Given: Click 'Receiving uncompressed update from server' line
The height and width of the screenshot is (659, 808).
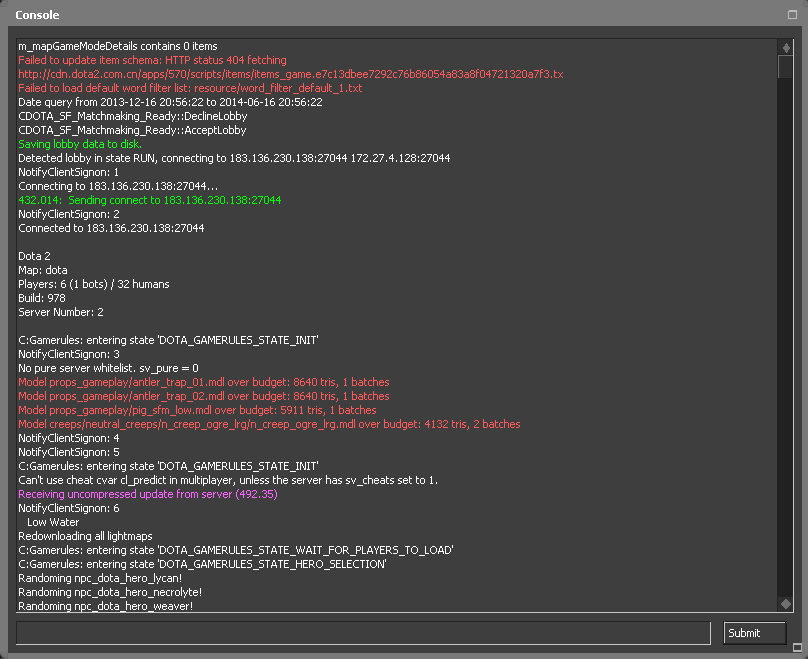Looking at the screenshot, I should pyautogui.click(x=148, y=494).
